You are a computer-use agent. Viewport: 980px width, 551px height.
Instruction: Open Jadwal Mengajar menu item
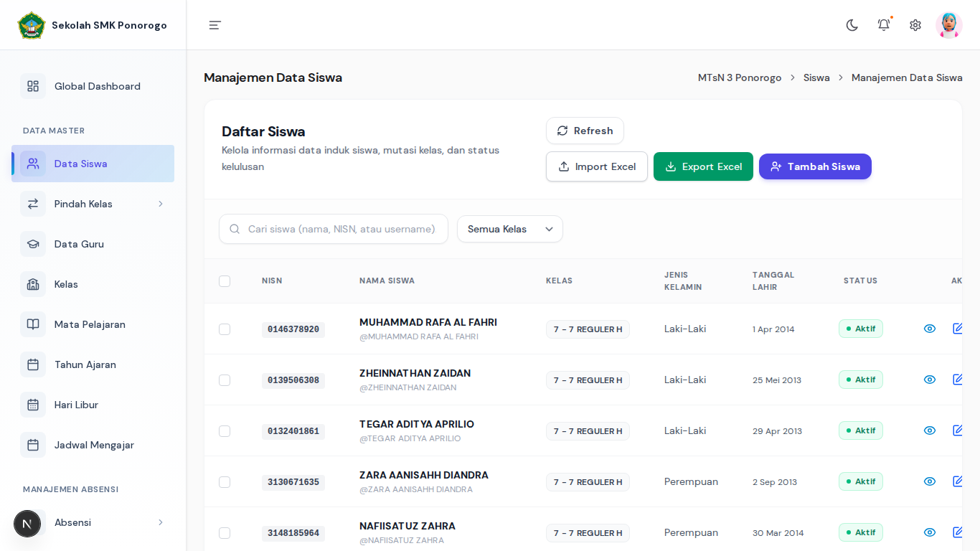click(x=93, y=445)
